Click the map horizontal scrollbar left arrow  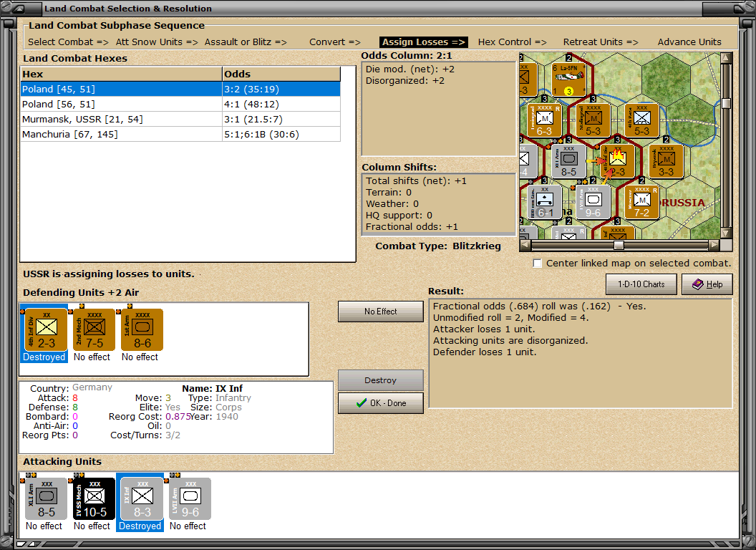[525, 245]
